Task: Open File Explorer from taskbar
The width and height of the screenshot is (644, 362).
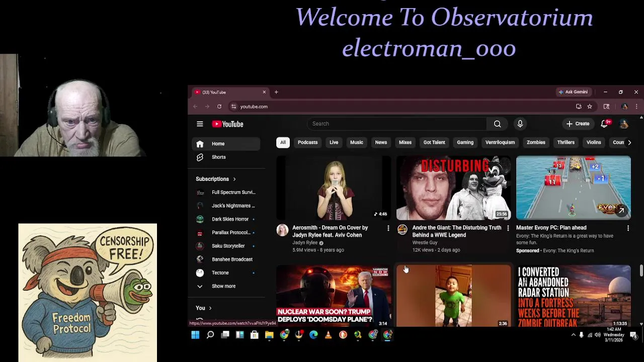Action: [x=269, y=335]
